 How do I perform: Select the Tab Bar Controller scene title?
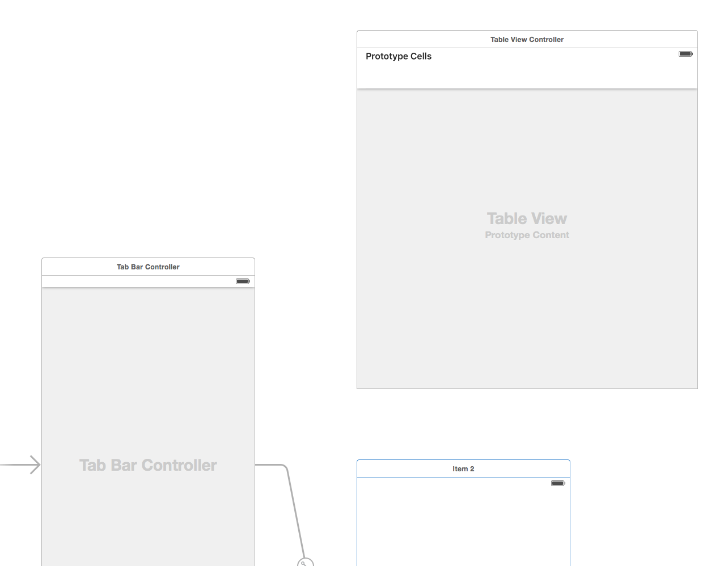[x=148, y=267]
